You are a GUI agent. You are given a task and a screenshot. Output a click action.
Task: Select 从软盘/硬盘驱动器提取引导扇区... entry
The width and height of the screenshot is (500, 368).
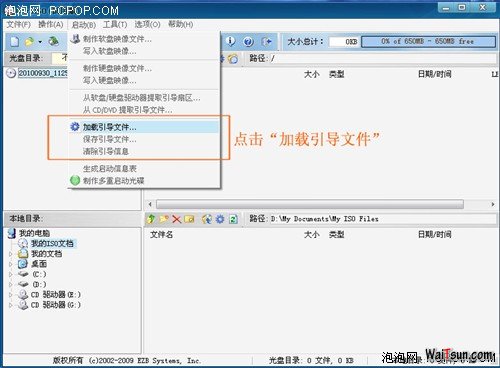[144, 98]
